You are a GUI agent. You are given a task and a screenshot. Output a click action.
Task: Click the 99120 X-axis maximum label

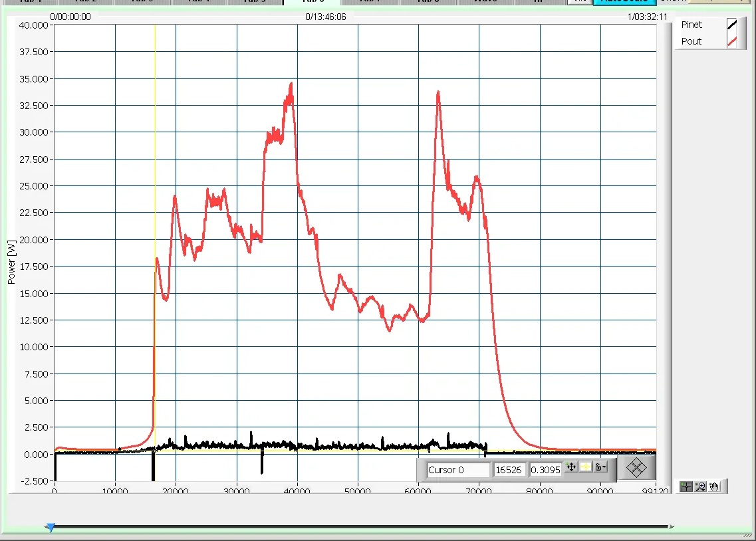coord(655,491)
